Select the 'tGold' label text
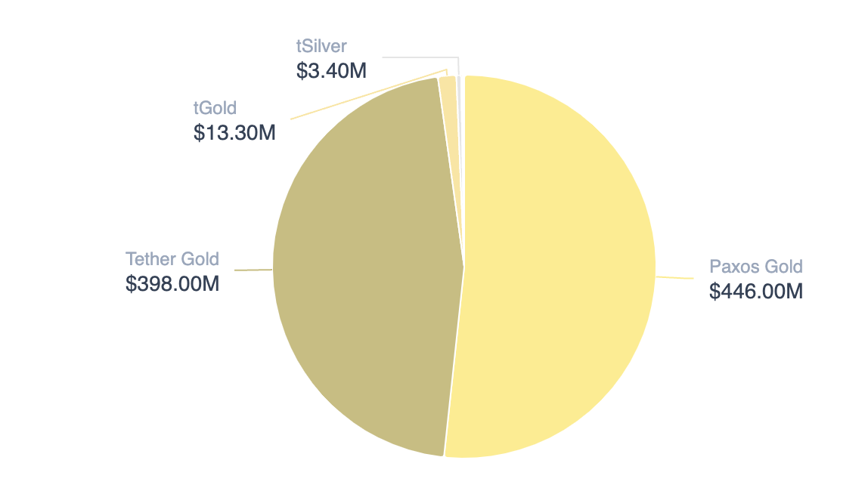 215,108
